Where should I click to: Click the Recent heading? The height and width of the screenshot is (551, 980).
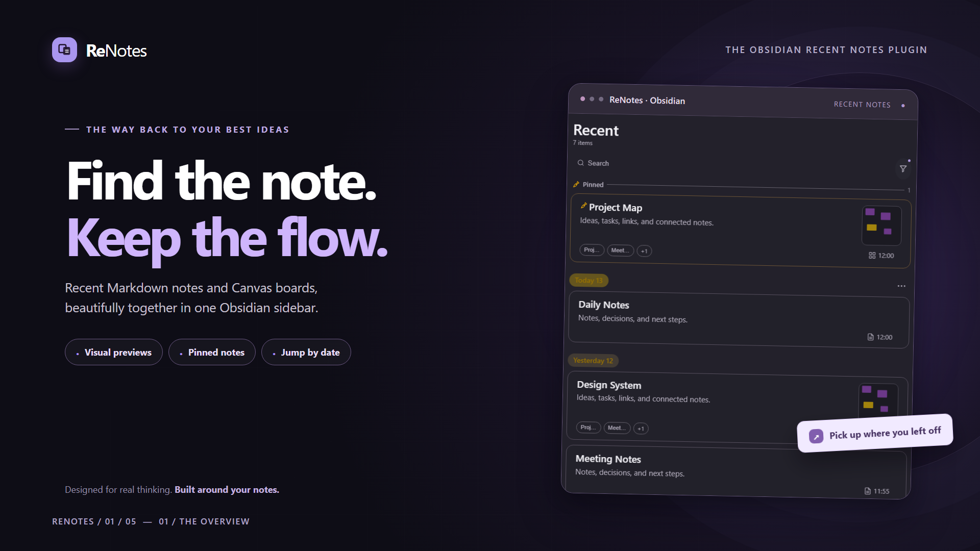click(x=596, y=131)
